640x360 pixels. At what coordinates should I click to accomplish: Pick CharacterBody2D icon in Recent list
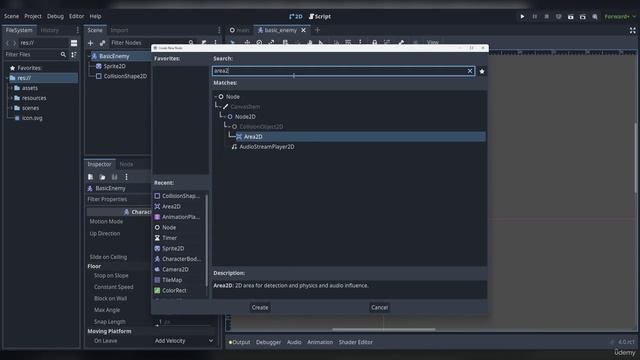pos(157,259)
